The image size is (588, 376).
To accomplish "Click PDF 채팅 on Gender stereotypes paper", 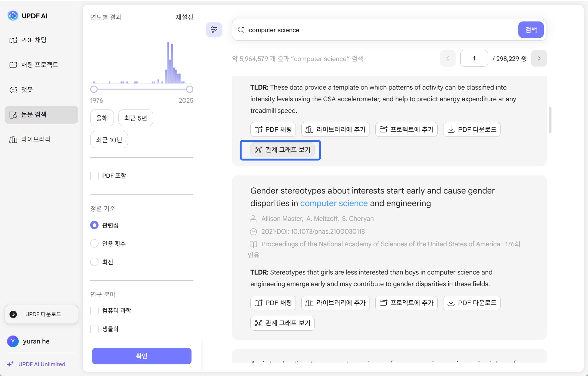I will point(273,303).
